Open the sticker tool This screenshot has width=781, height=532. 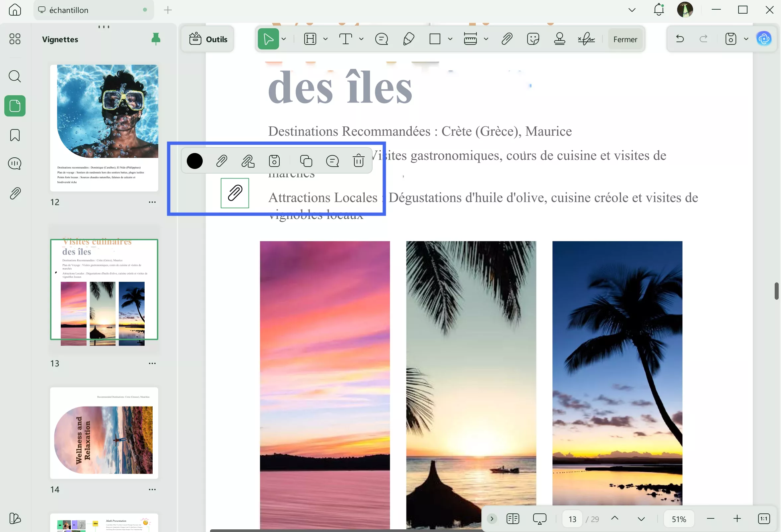(x=533, y=39)
